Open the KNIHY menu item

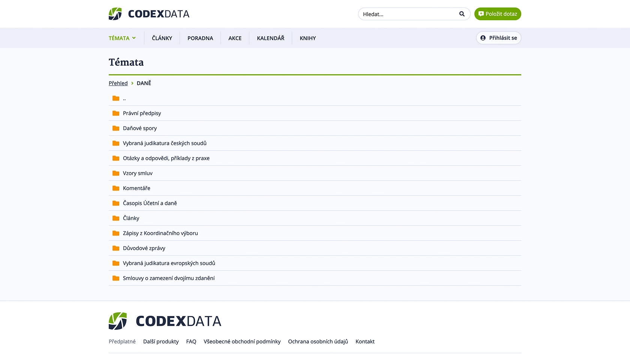click(307, 38)
